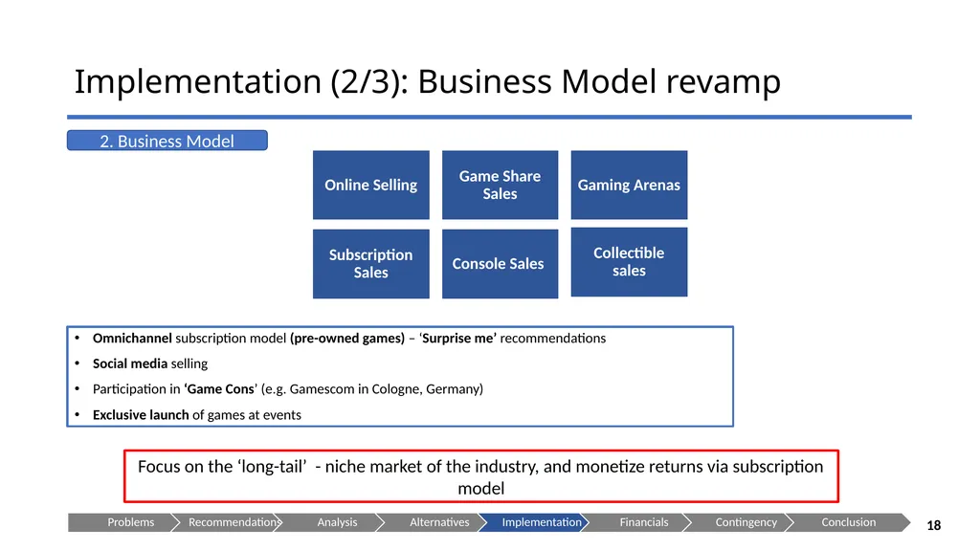Click the '2. Business Model' label
Screen dimensions: 980x550
[x=167, y=141]
